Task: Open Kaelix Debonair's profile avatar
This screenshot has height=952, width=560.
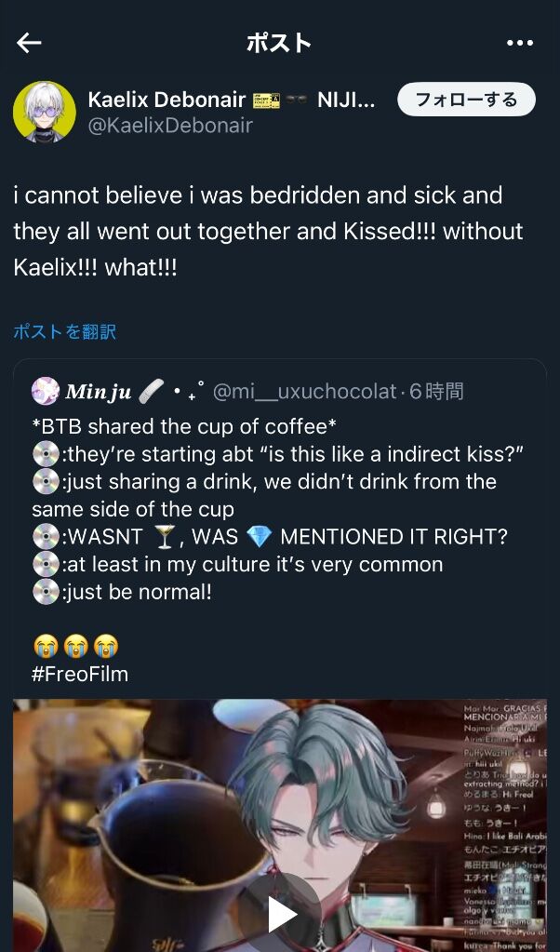Action: [45, 112]
